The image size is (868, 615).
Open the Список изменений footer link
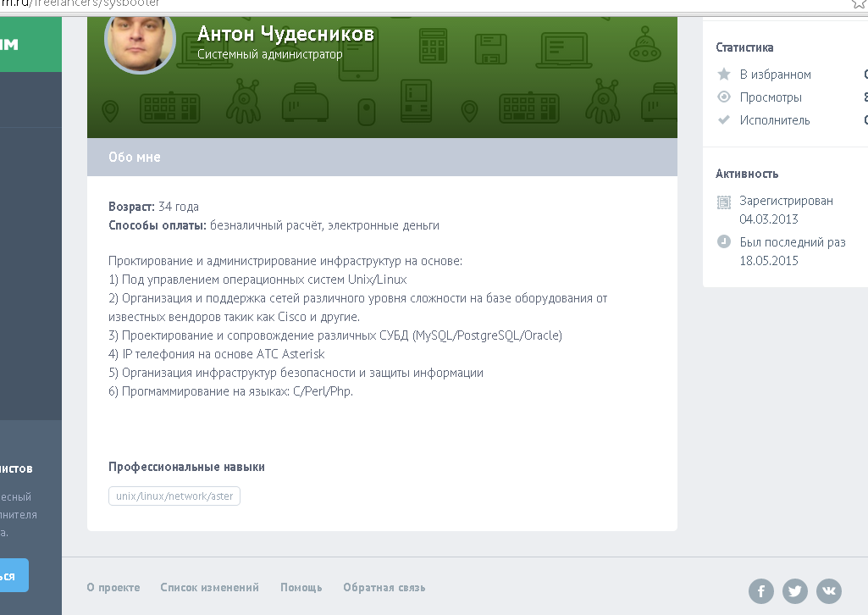point(209,587)
